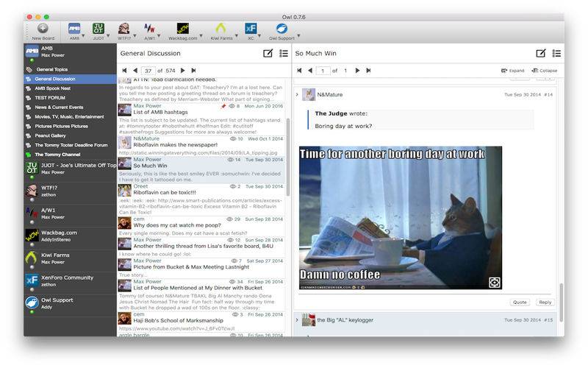The height and width of the screenshot is (368, 588).
Task: Select The Tommy Channel forum
Action: (70, 155)
